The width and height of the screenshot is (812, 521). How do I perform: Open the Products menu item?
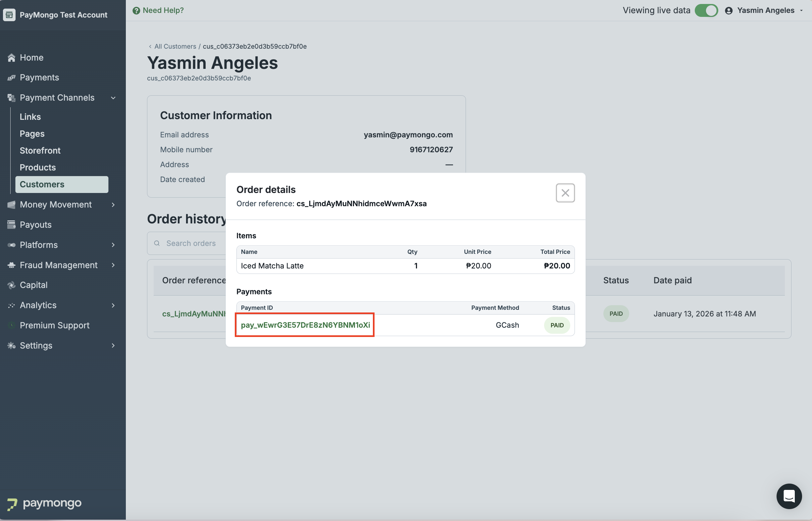click(37, 167)
